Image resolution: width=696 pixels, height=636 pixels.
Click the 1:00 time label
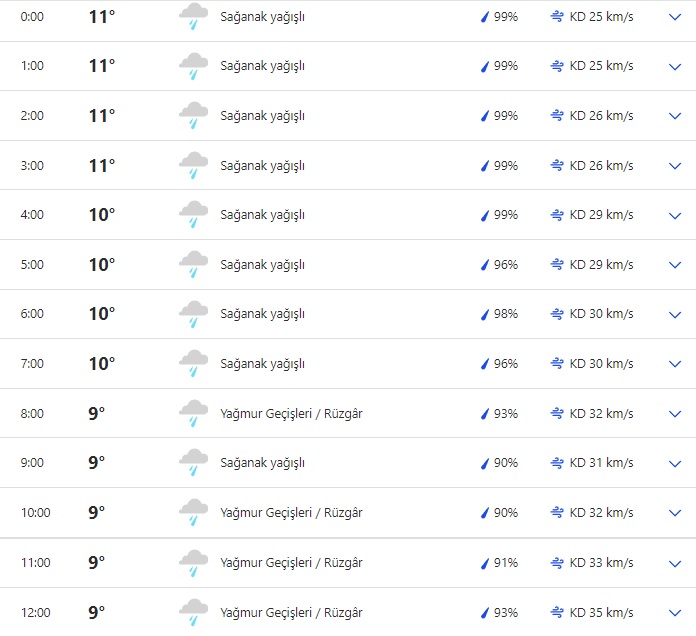pos(32,66)
